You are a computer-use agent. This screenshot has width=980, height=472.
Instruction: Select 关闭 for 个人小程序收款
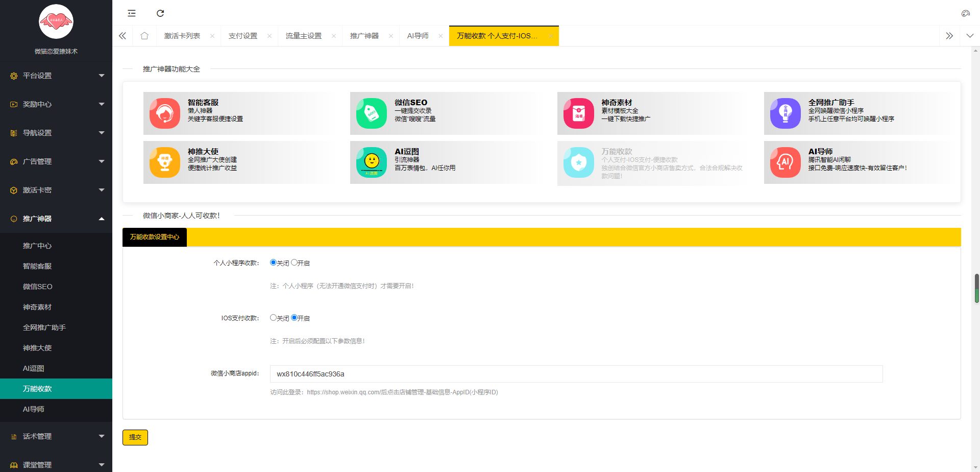(x=273, y=263)
